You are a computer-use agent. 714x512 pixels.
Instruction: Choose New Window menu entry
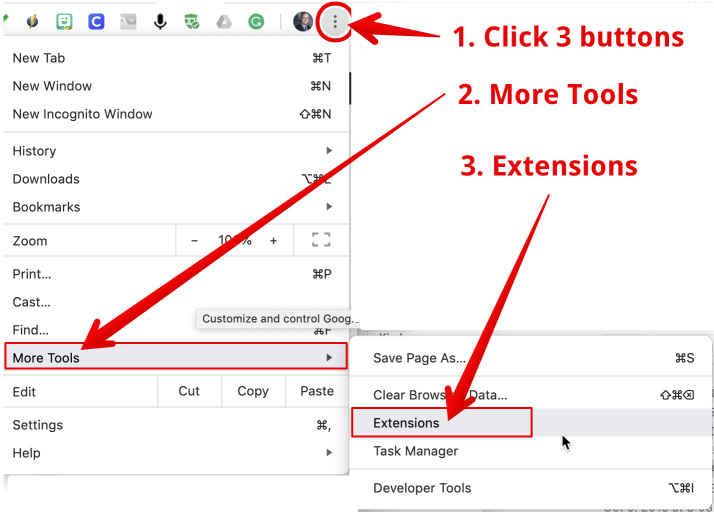point(176,86)
